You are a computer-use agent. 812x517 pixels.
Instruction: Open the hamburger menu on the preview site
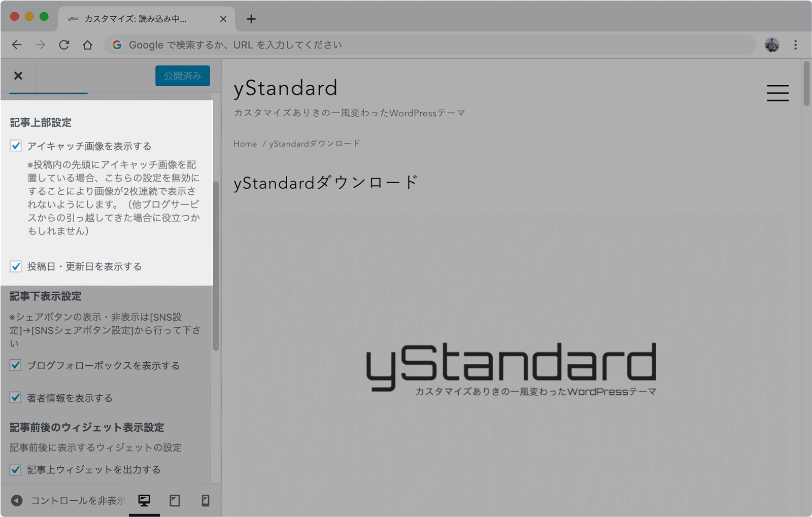(777, 93)
